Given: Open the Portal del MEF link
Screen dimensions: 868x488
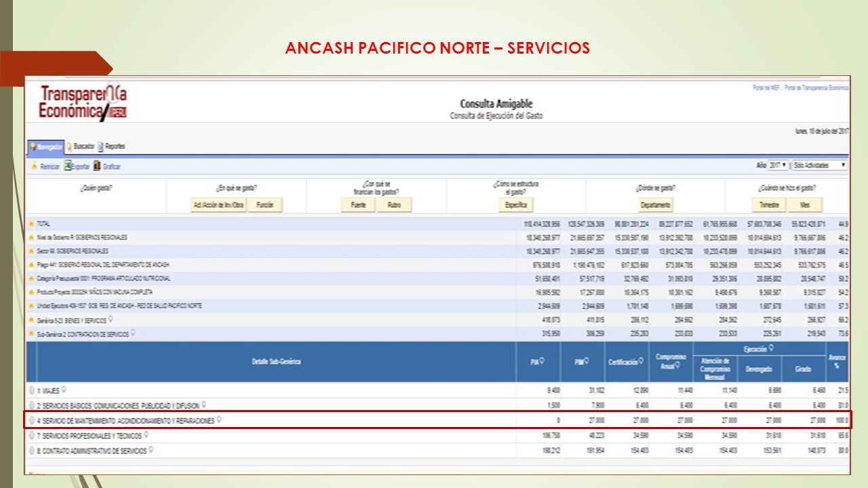Looking at the screenshot, I should click(766, 88).
